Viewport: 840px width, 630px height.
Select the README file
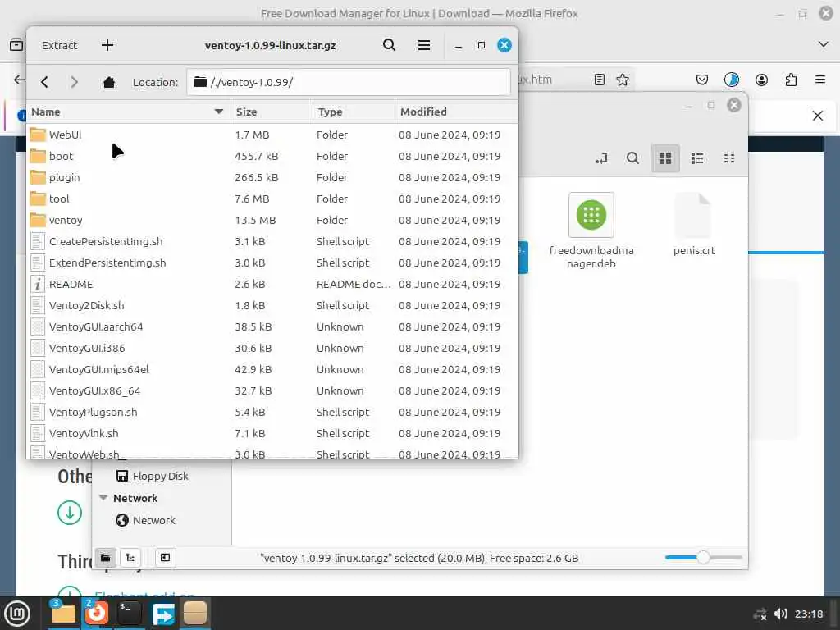[x=272, y=285]
